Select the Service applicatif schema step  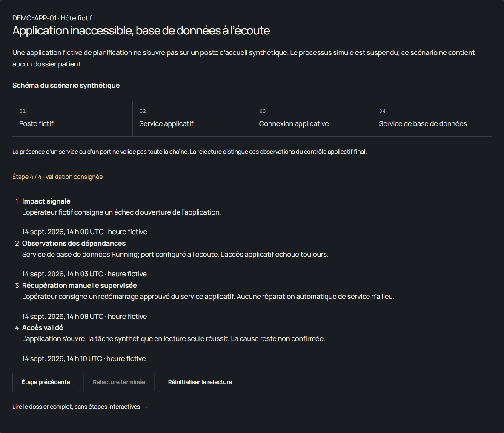coord(192,119)
